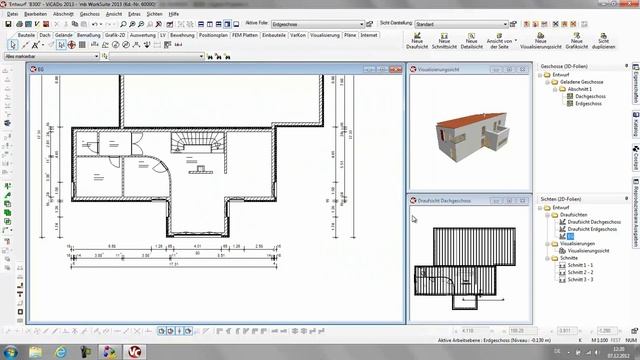This screenshot has width=640, height=360.
Task: Click the Print icon in the toolbar
Action: [19, 24]
